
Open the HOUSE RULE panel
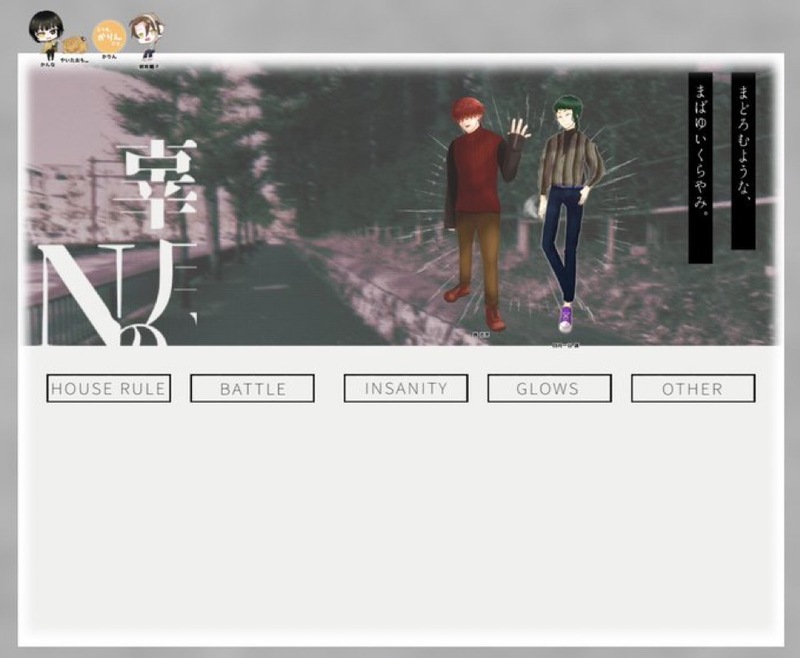(109, 388)
